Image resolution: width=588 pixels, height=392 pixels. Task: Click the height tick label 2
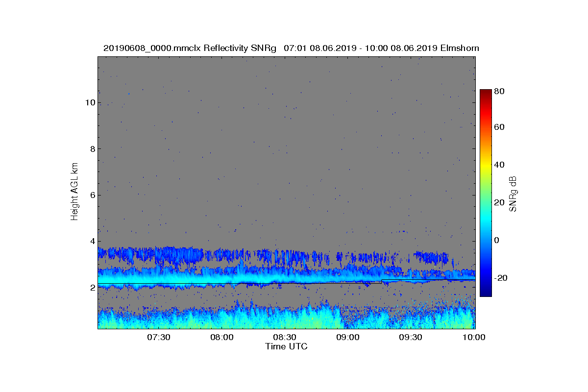tap(92, 288)
